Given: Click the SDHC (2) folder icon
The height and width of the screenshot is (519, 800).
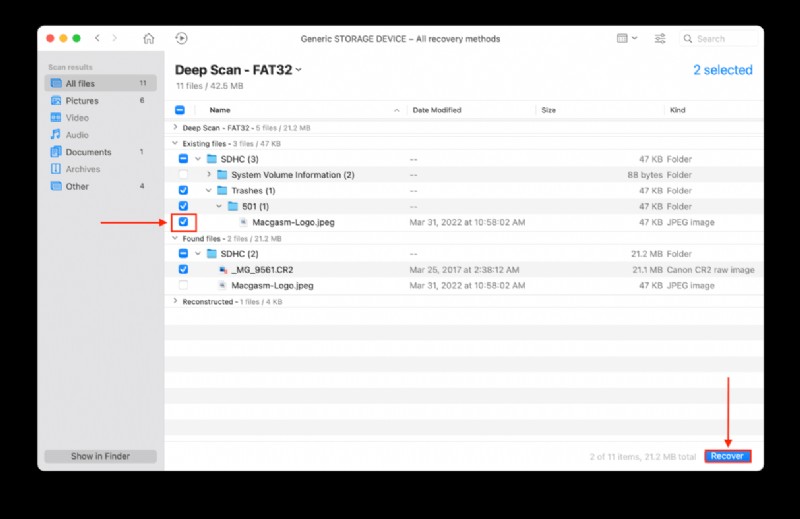Looking at the screenshot, I should (x=212, y=254).
